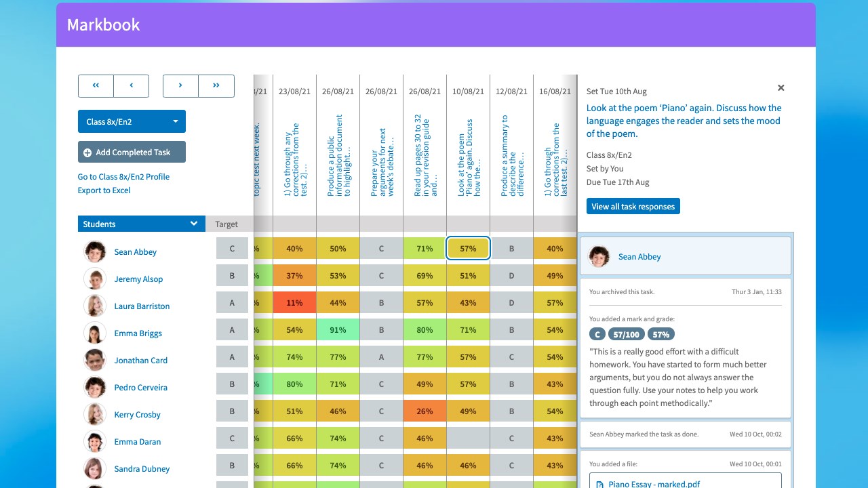
Task: Click Laura Barriston's avatar
Action: click(95, 306)
